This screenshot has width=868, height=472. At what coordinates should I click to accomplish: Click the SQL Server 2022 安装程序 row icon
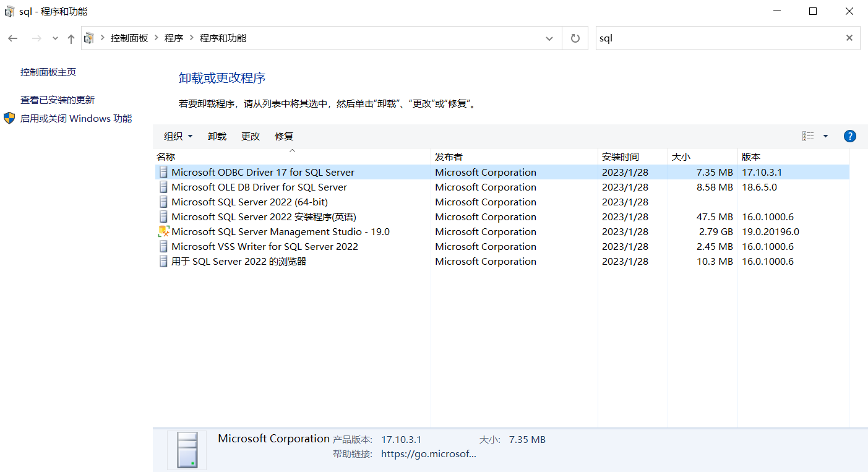click(x=163, y=217)
